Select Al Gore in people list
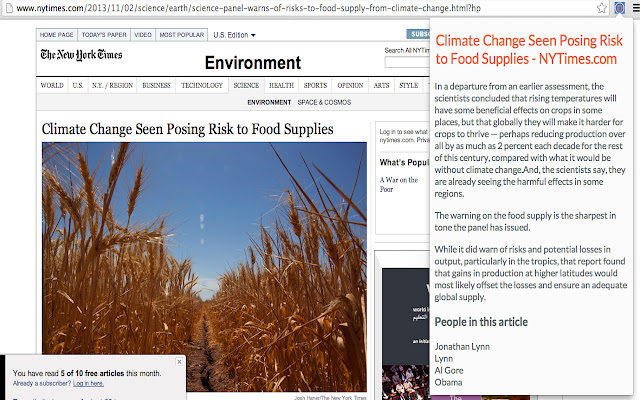This screenshot has width=640, height=400. [x=449, y=370]
